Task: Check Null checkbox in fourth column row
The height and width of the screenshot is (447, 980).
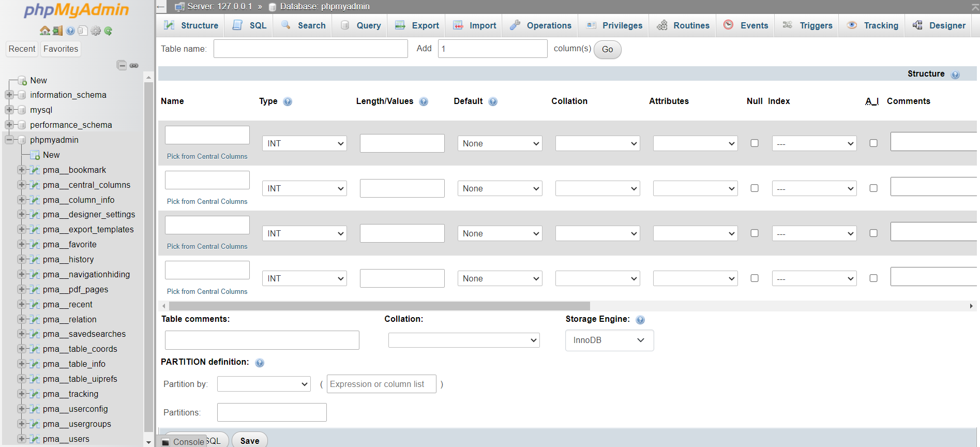Action: 755,278
